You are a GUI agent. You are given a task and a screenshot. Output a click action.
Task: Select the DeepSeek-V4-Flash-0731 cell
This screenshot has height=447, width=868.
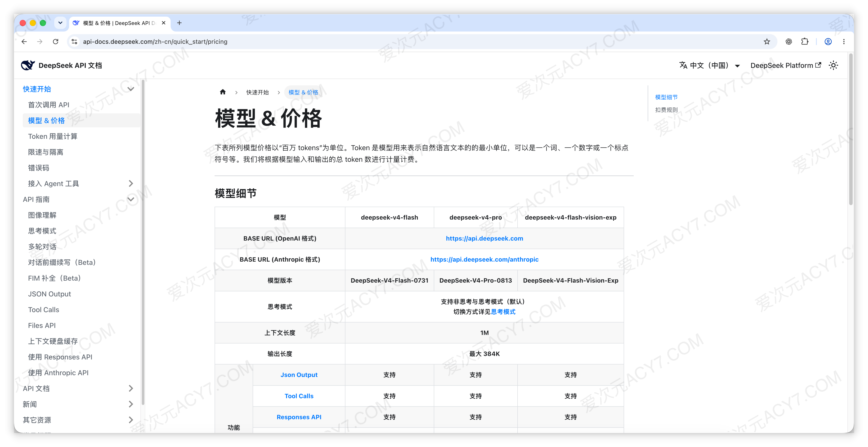coord(390,280)
